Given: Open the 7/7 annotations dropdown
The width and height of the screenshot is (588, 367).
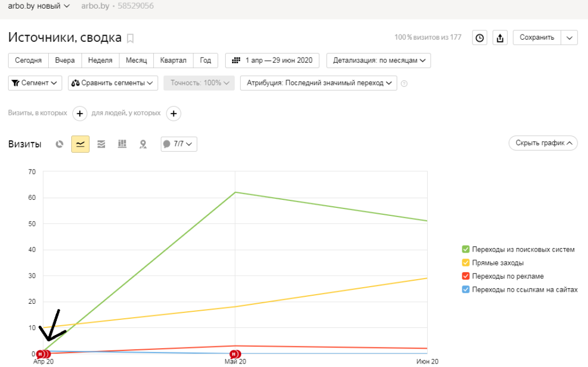Looking at the screenshot, I should [x=179, y=144].
